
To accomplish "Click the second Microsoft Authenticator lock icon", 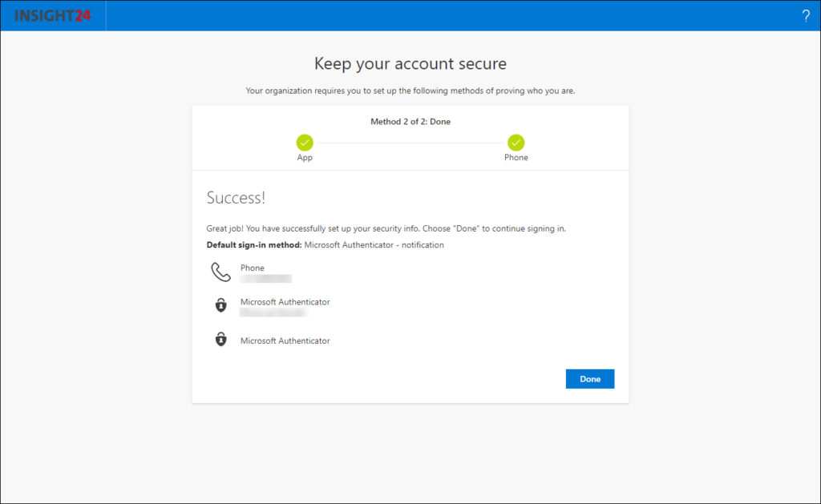I will [x=221, y=340].
